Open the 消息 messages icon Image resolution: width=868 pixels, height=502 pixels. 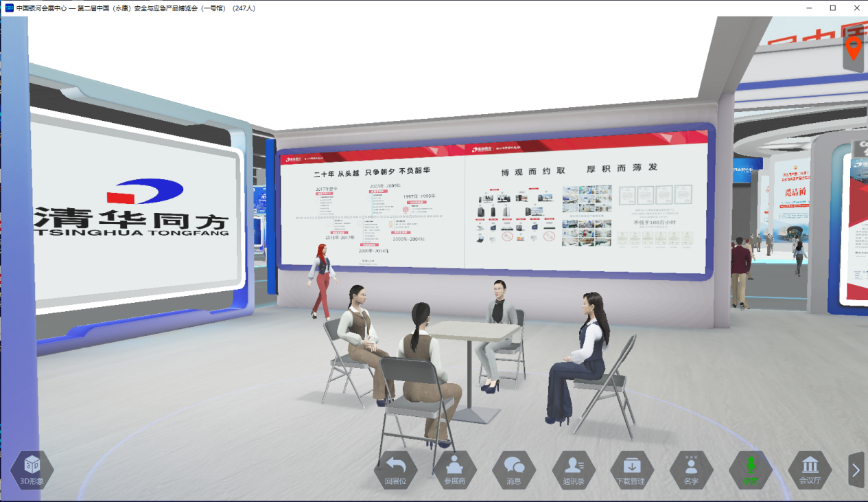pos(514,470)
